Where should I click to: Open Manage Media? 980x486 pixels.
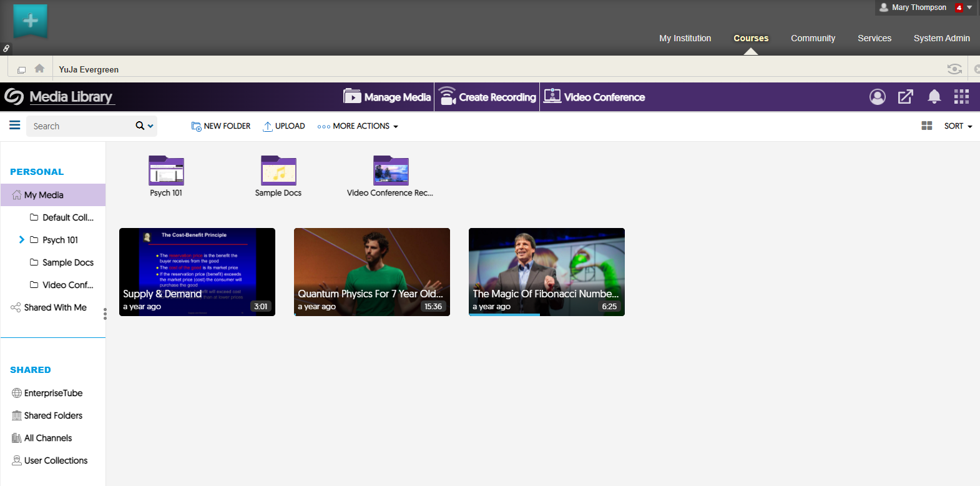(x=387, y=97)
